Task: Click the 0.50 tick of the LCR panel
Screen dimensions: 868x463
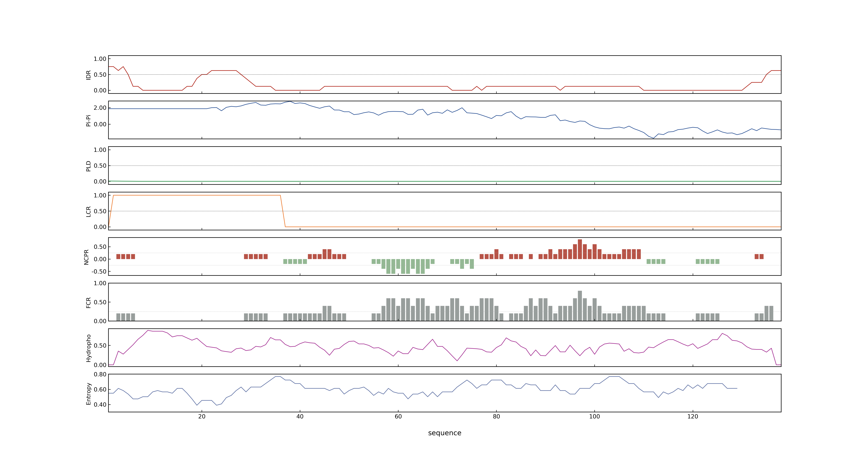Action: click(x=100, y=211)
